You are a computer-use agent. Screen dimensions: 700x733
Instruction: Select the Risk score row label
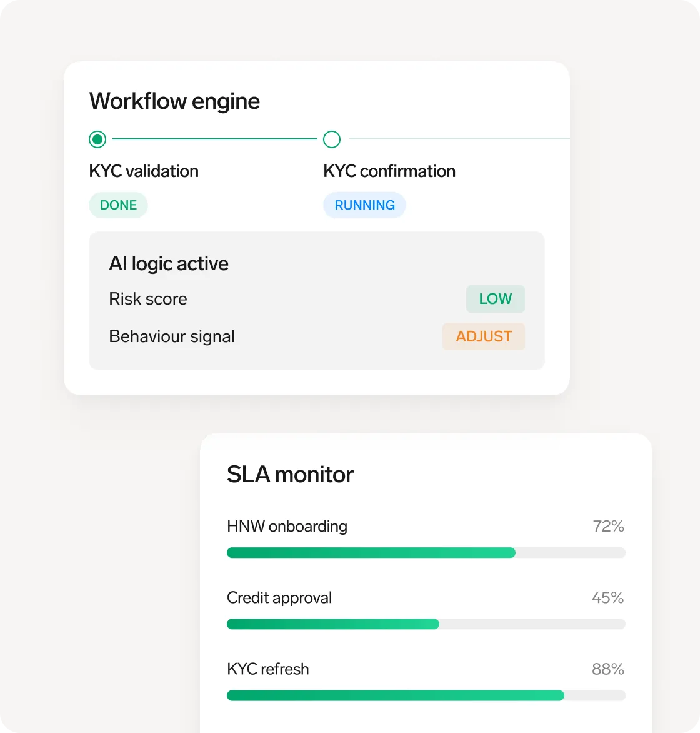point(148,299)
